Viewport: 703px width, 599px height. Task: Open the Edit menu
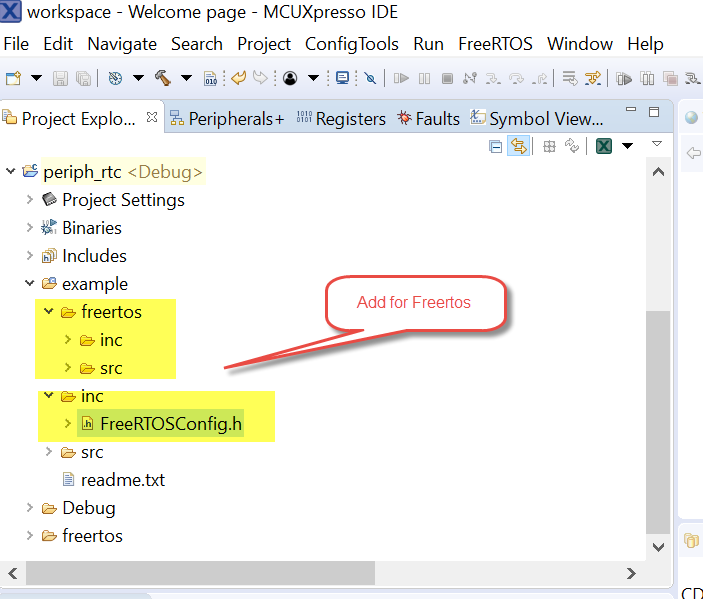58,44
